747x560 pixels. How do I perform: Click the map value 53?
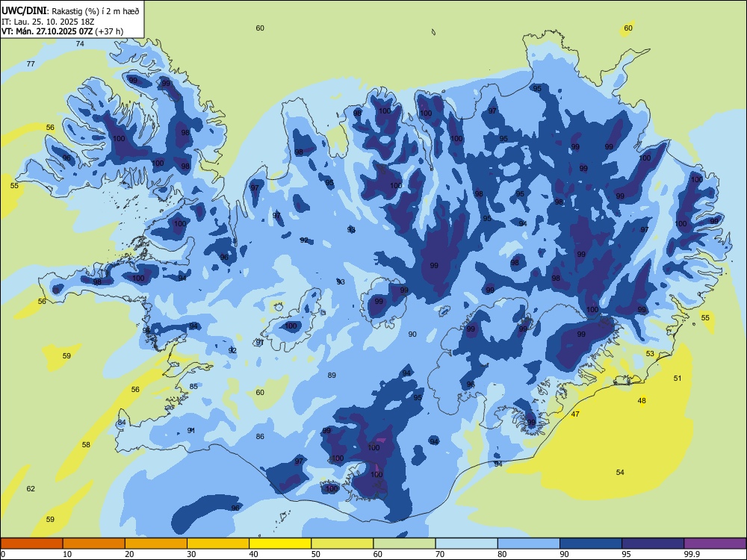[650, 353]
